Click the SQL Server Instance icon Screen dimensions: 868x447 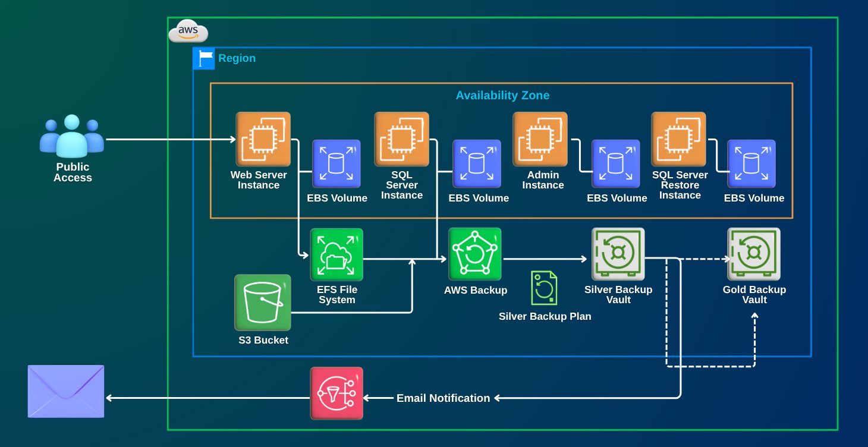pyautogui.click(x=401, y=140)
